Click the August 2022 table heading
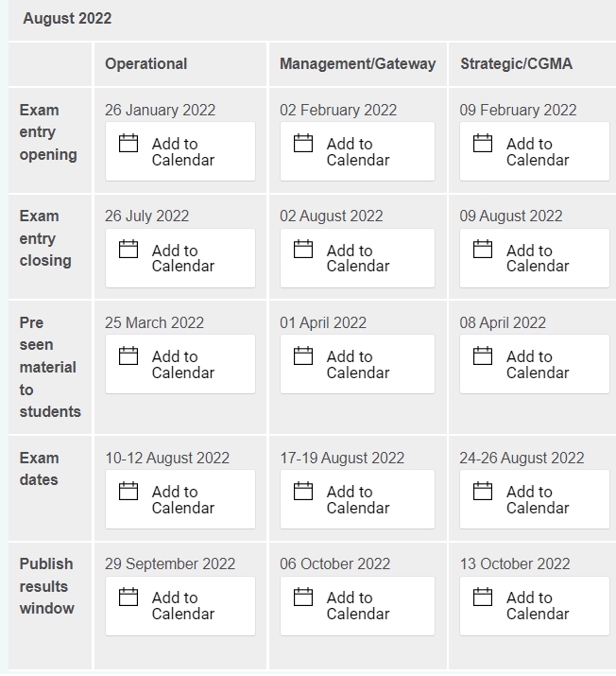 coord(67,18)
